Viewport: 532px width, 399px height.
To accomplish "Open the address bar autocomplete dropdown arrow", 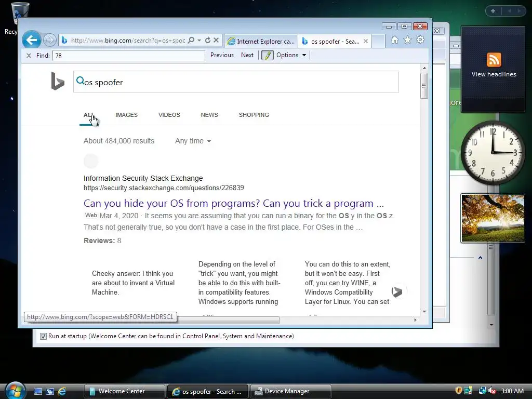I will tap(199, 40).
